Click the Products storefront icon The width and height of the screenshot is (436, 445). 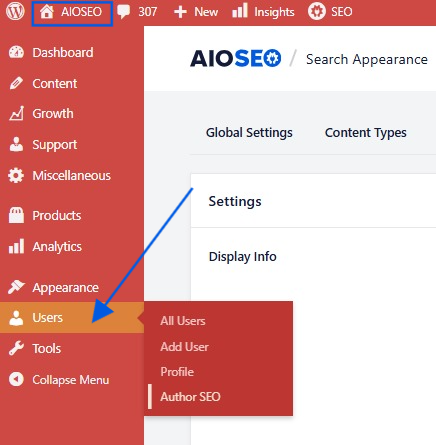pyautogui.click(x=16, y=215)
